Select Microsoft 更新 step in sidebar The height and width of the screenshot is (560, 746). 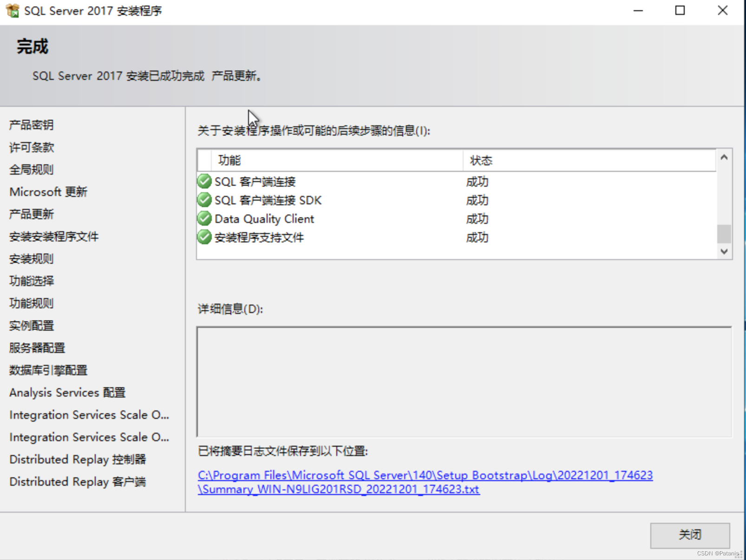point(48,192)
